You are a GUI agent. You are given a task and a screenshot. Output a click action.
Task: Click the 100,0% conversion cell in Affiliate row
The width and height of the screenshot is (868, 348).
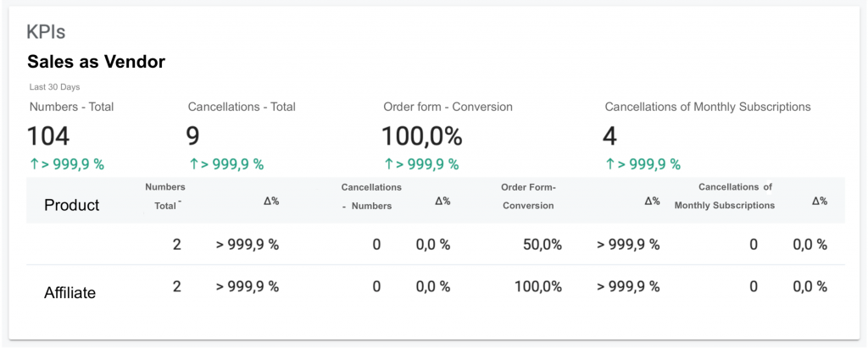click(x=537, y=287)
